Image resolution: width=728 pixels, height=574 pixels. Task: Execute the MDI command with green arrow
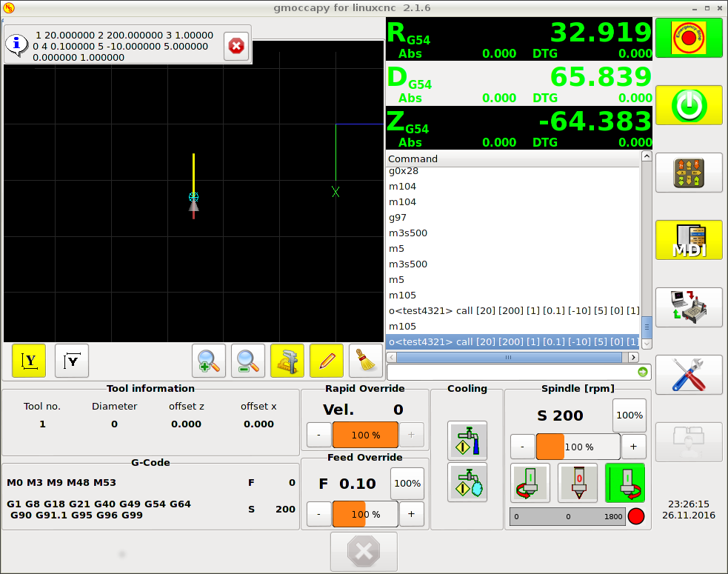[643, 372]
